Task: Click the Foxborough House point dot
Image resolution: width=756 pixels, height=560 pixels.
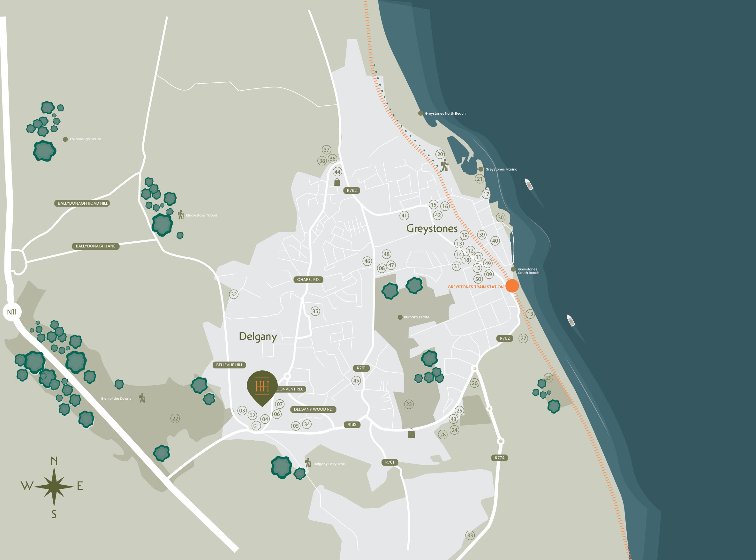Action: point(65,139)
